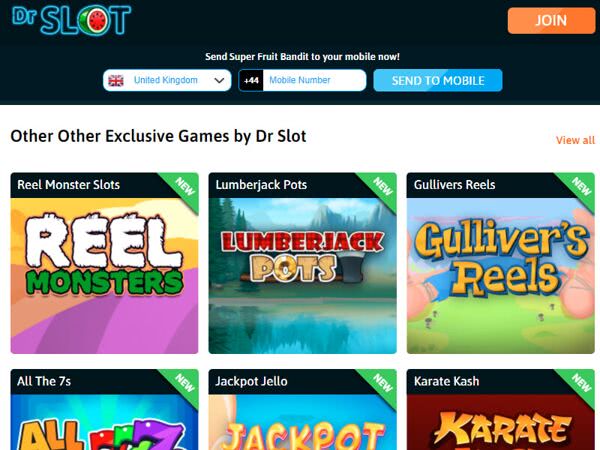Select the Gulliver's Reels game image
The image size is (600, 450).
coord(501,276)
